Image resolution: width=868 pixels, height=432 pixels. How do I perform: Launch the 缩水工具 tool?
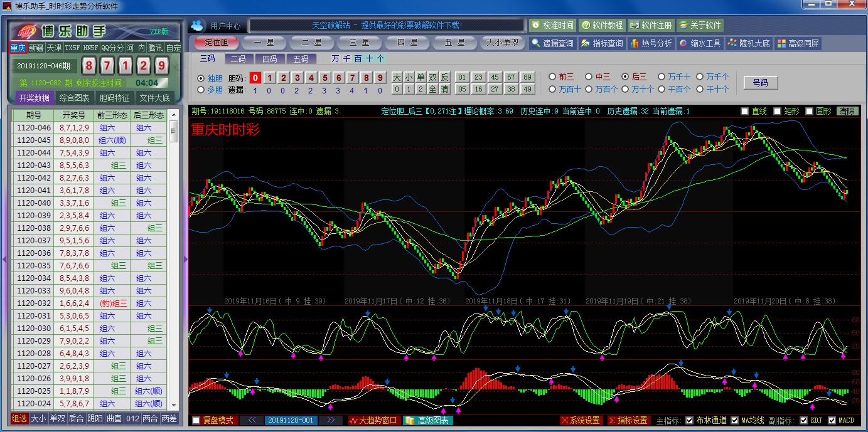[700, 43]
